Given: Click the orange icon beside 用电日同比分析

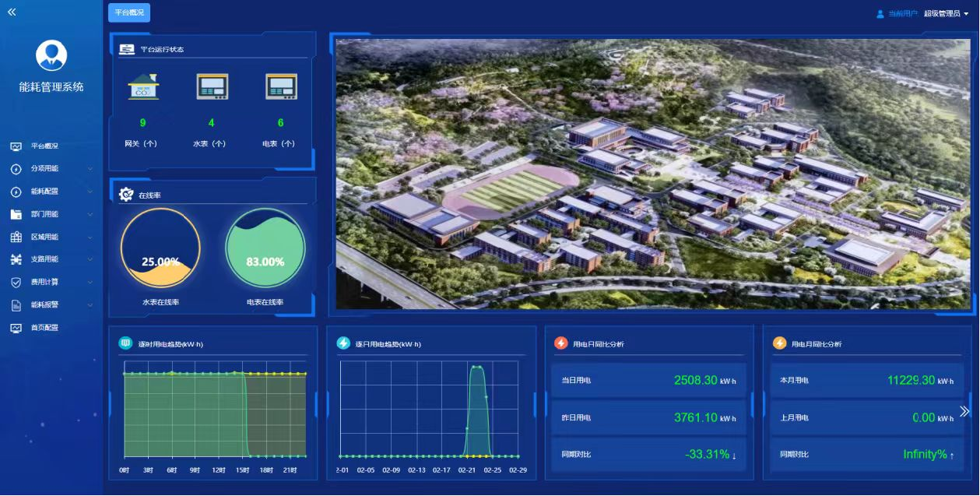Looking at the screenshot, I should (560, 343).
